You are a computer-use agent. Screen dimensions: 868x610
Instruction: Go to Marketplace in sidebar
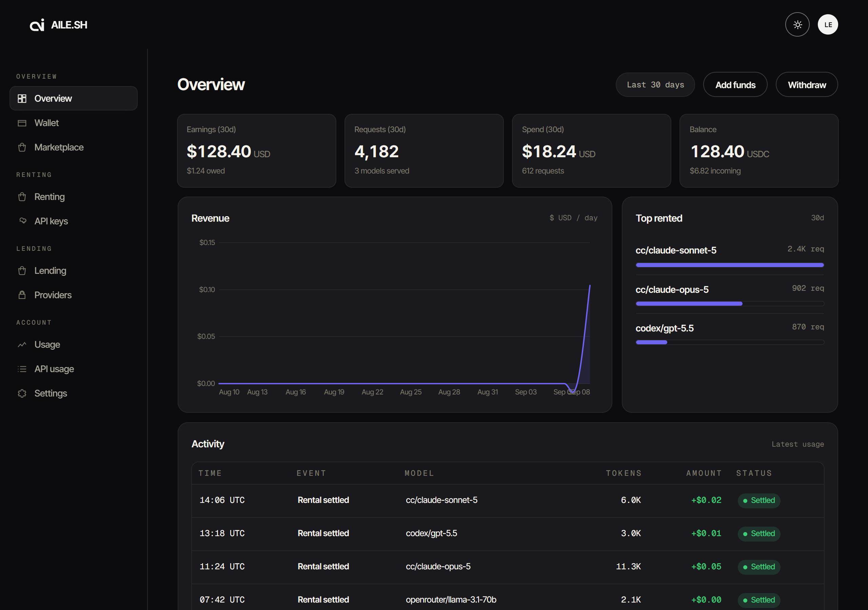73,147
